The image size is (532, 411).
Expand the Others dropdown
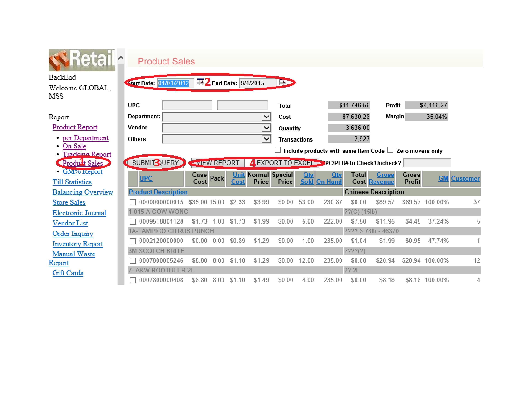pyautogui.click(x=266, y=139)
